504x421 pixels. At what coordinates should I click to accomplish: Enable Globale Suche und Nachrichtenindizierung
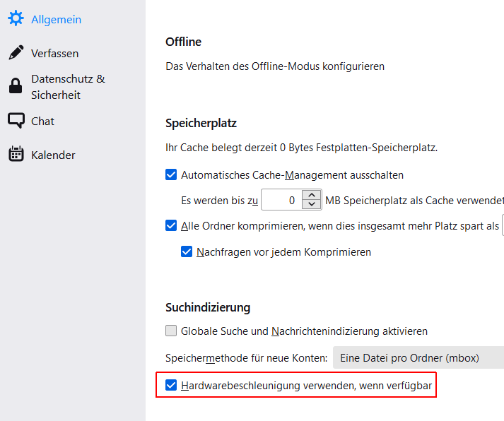171,331
